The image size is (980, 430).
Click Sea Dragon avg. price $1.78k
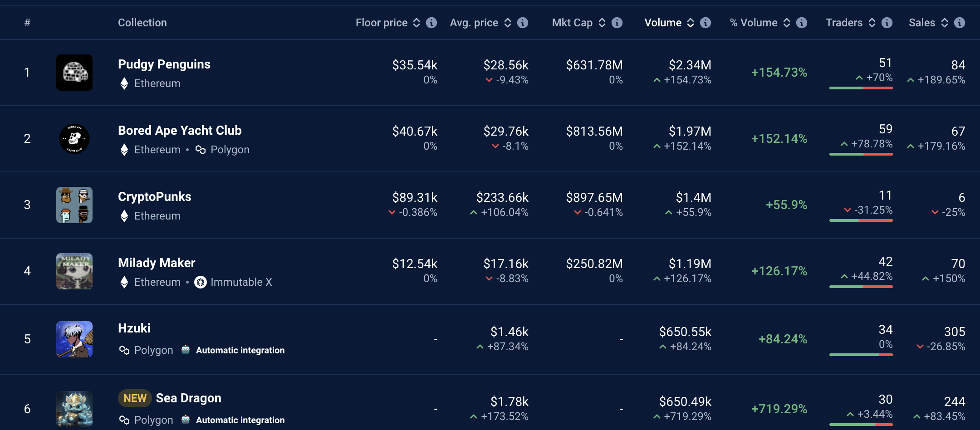[510, 402]
